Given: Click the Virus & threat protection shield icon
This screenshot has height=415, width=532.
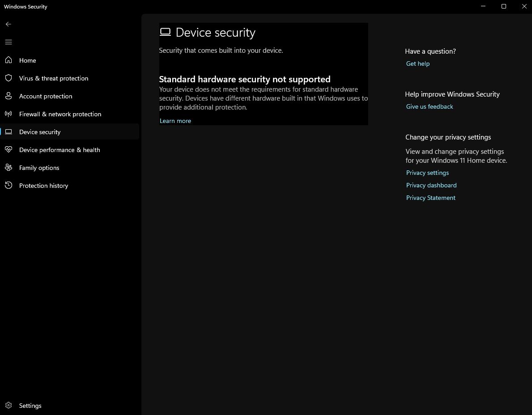Looking at the screenshot, I should coord(9,78).
